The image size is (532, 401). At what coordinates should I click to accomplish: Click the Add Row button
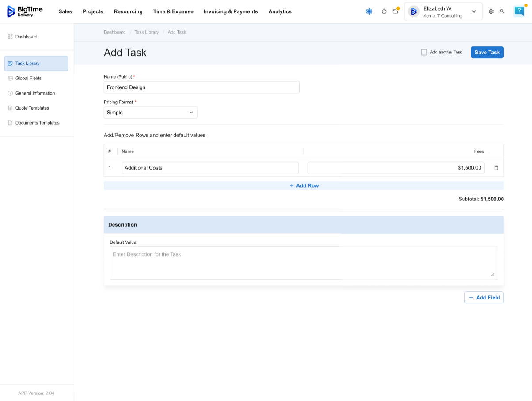pos(304,186)
